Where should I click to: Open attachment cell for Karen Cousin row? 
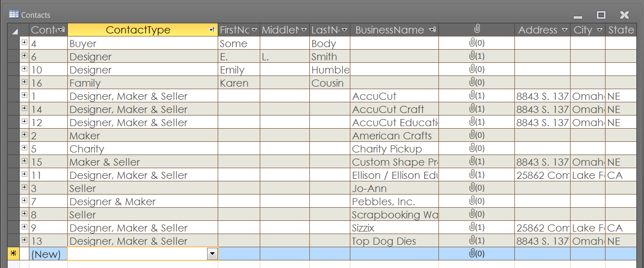tap(476, 83)
